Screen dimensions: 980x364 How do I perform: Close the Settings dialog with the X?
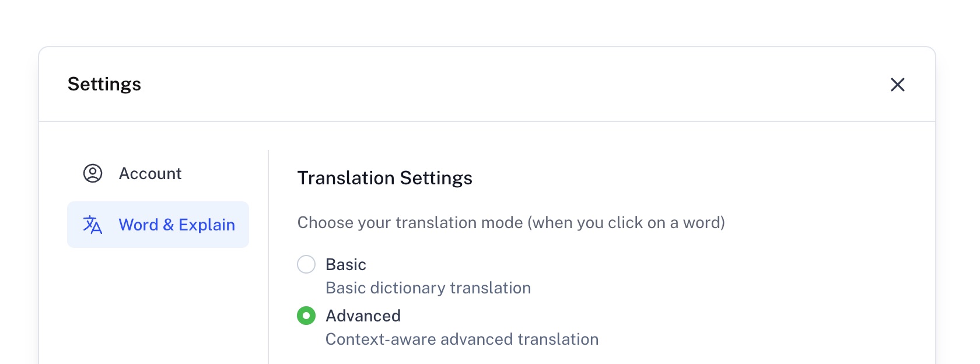[x=897, y=85]
